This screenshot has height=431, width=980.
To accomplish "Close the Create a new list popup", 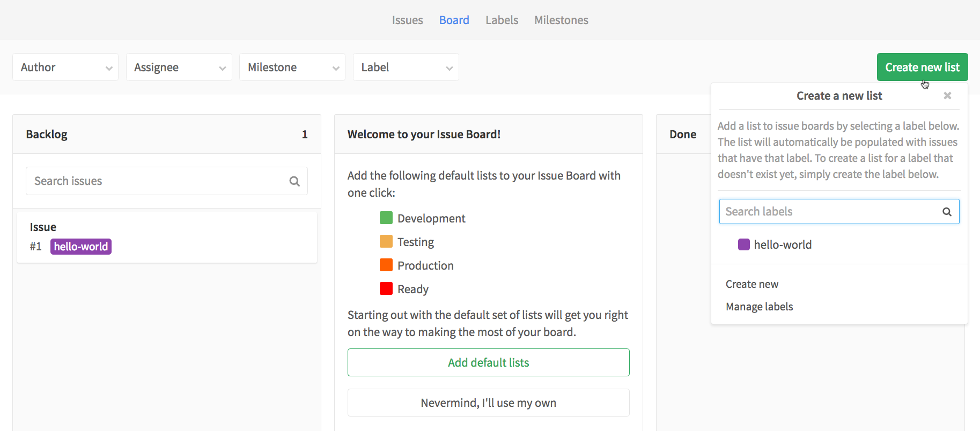I will (x=947, y=95).
